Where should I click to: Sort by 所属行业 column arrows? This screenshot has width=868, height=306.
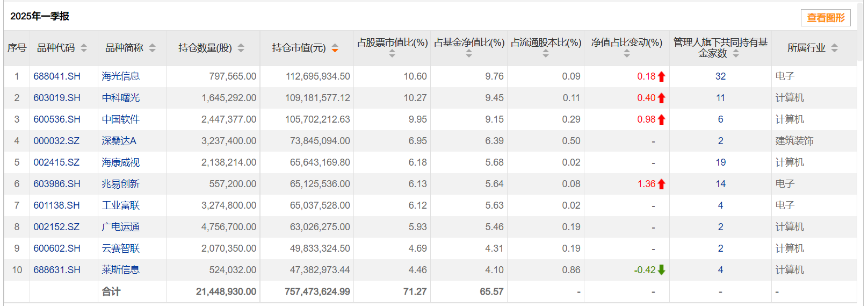pyautogui.click(x=834, y=48)
